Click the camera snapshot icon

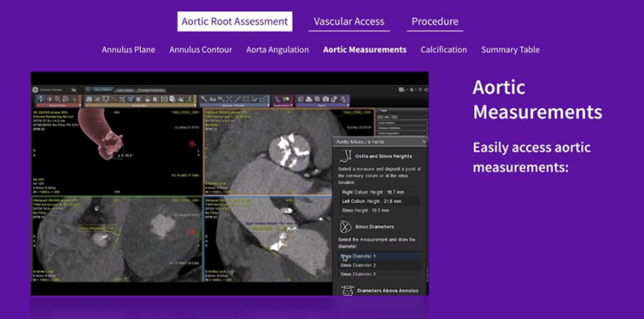coord(325,99)
